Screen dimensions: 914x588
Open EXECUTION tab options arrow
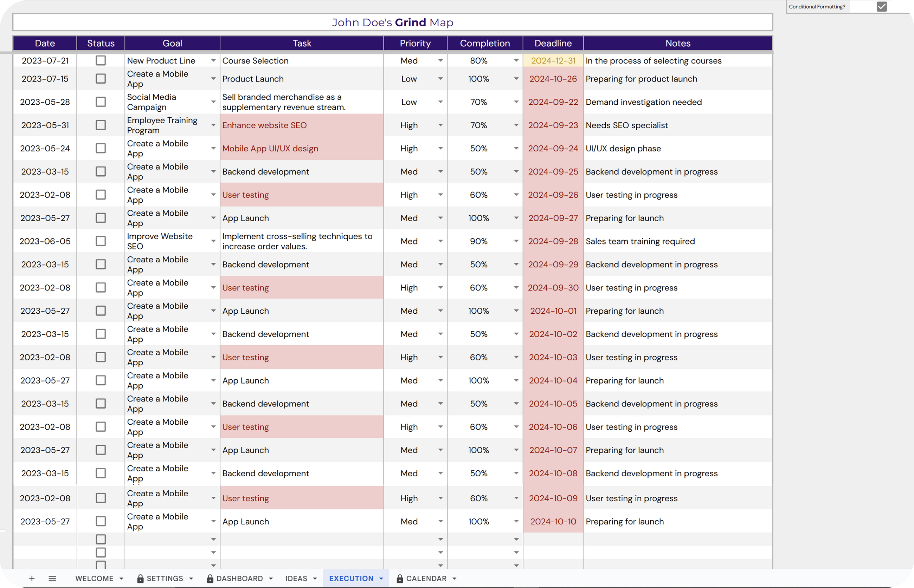click(381, 579)
